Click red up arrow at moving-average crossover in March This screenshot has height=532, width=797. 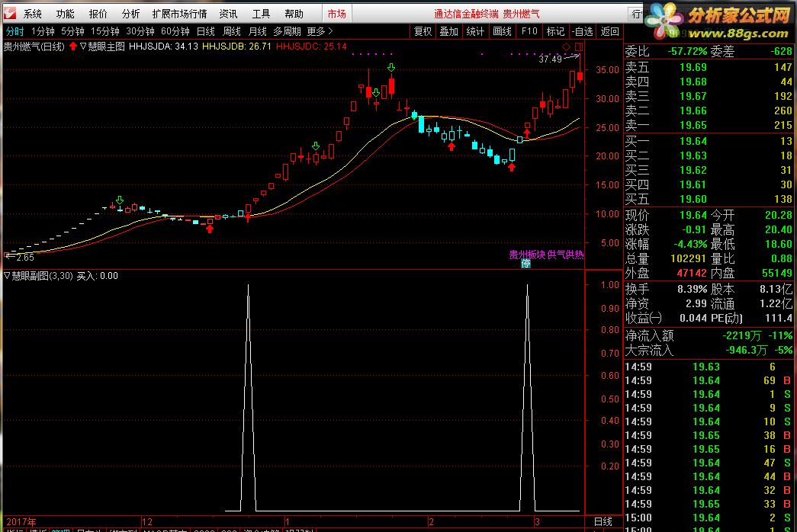tap(526, 134)
